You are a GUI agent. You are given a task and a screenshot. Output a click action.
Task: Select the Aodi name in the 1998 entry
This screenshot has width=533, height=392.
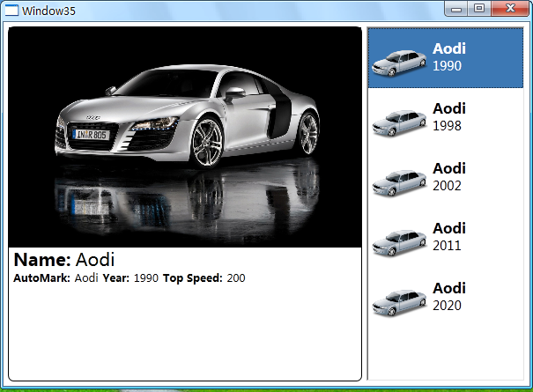[x=449, y=108]
